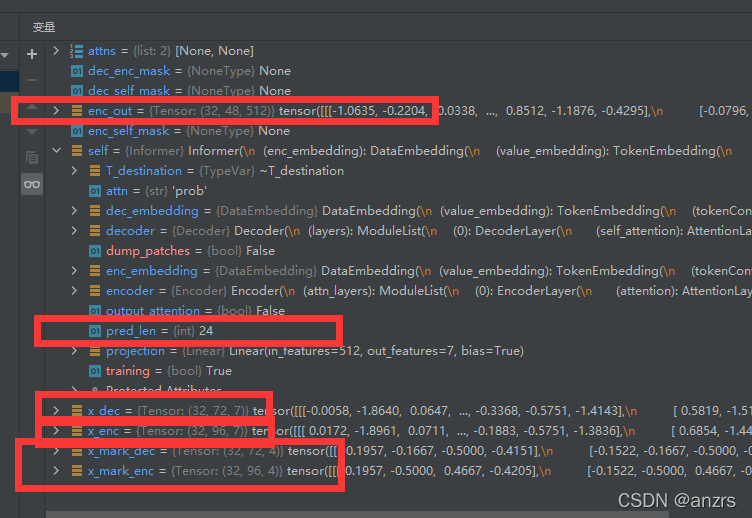
Task: Expand the decoder node
Action: click(x=74, y=231)
